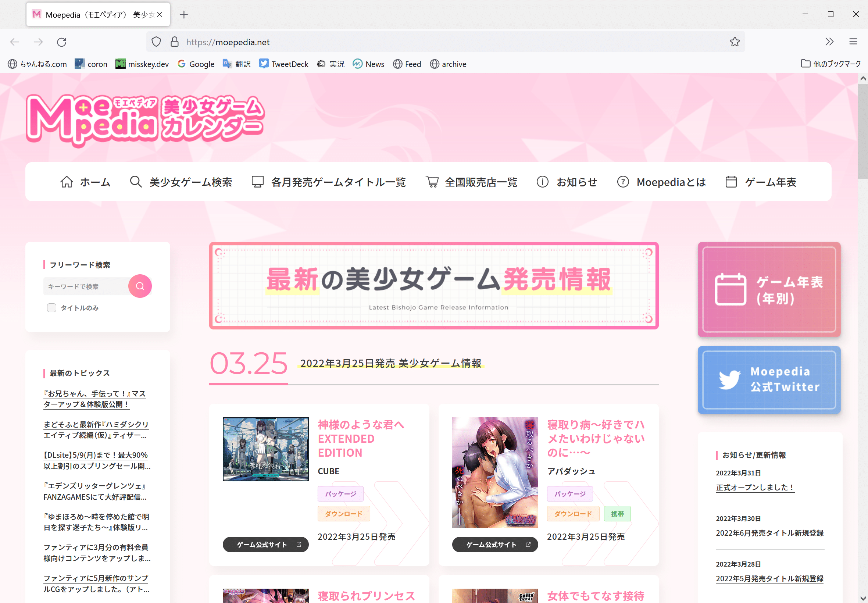Open notice 2022年6月発売タイトル新規登録
Image resolution: width=868 pixels, height=603 pixels.
tap(769, 533)
